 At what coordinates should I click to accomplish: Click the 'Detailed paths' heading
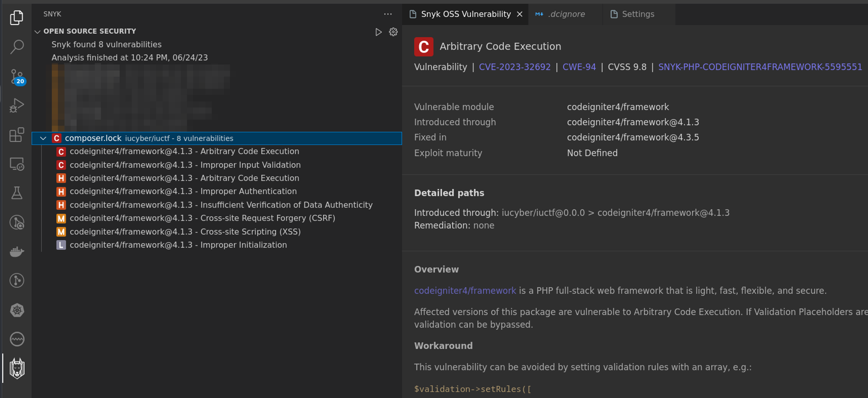point(449,193)
